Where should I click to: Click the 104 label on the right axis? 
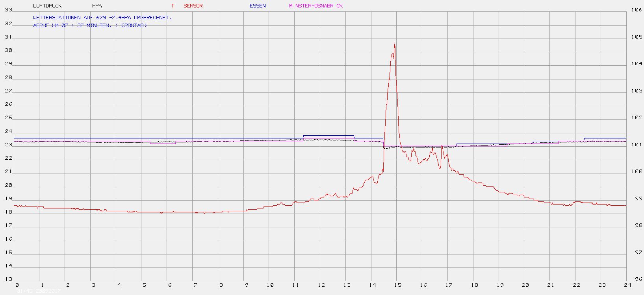coord(637,64)
